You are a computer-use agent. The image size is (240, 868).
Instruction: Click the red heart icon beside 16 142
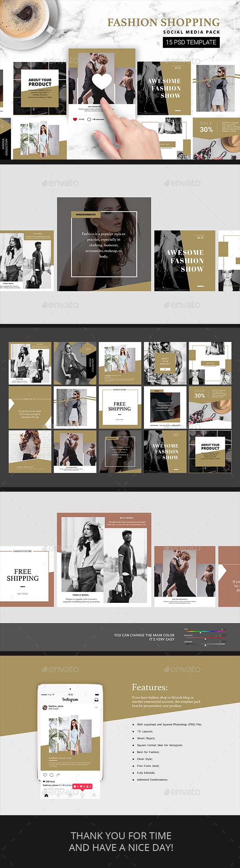point(74,119)
